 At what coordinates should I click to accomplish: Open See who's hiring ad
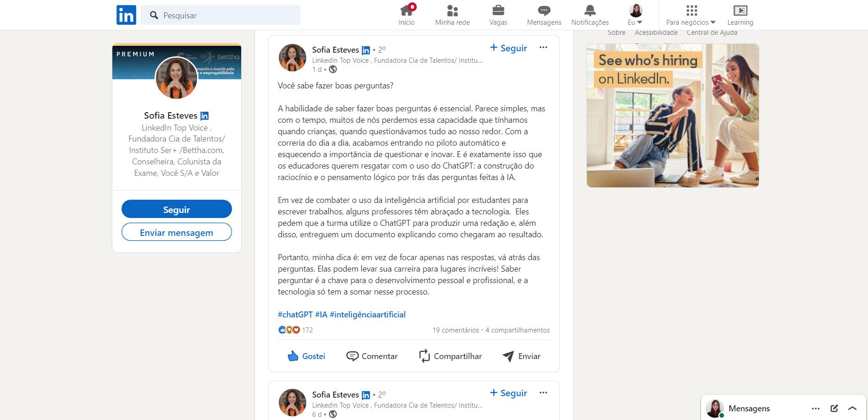[673, 115]
